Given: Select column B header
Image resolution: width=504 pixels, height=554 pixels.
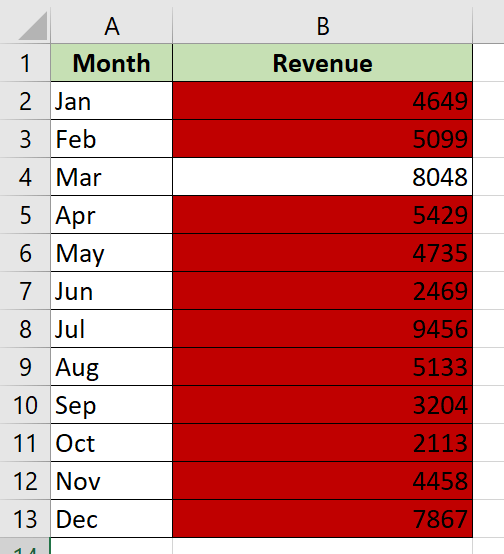Looking at the screenshot, I should [322, 26].
